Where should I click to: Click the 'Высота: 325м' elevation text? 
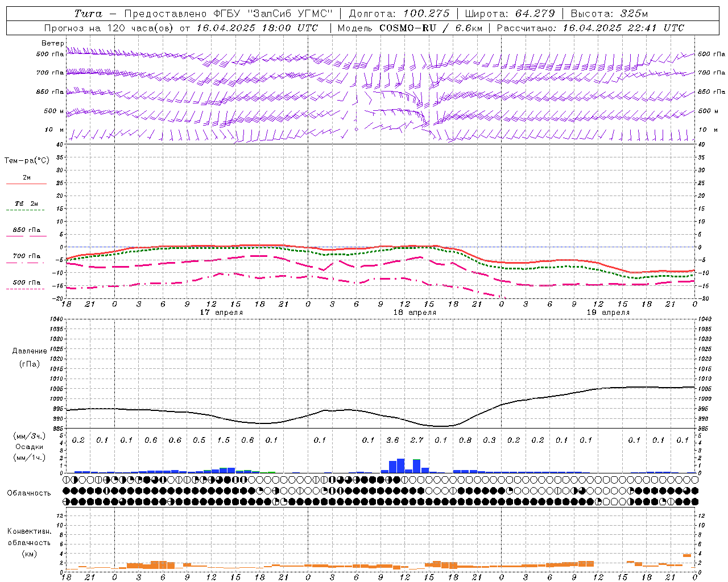pyautogui.click(x=609, y=14)
